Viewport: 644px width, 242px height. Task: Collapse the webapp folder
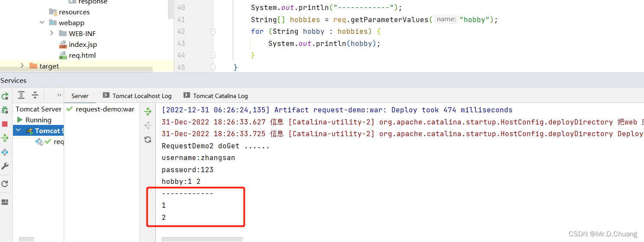click(x=42, y=23)
